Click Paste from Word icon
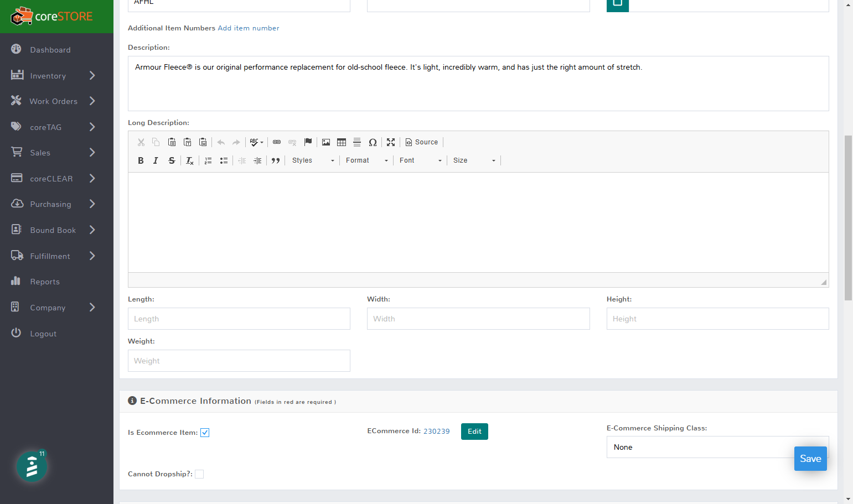This screenshot has height=504, width=853. (203, 142)
